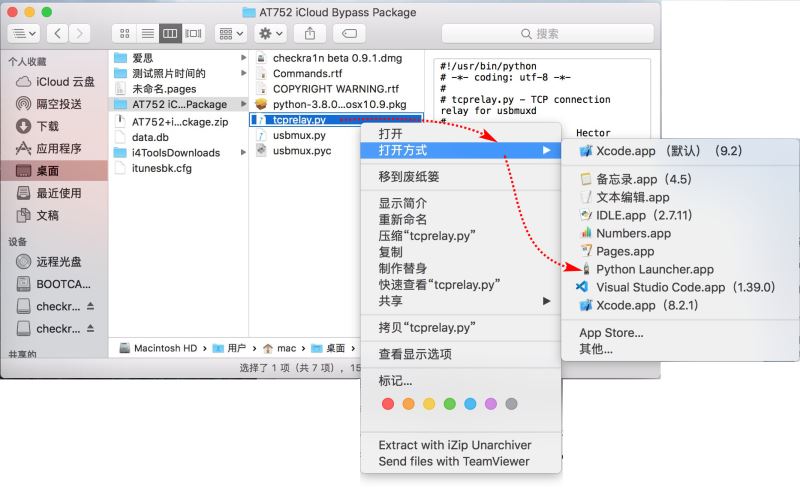
Task: Expand the i4ToolsDownloads folder
Action: [243, 153]
